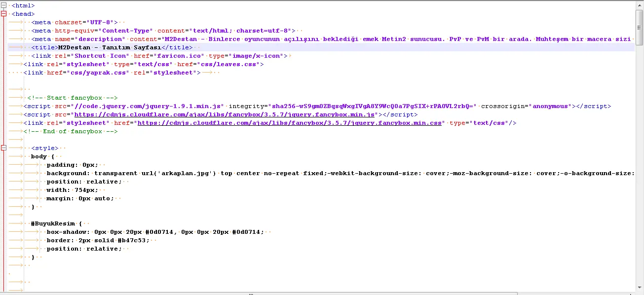
Task: Click the "image/x-icon" type value
Action: [256, 56]
